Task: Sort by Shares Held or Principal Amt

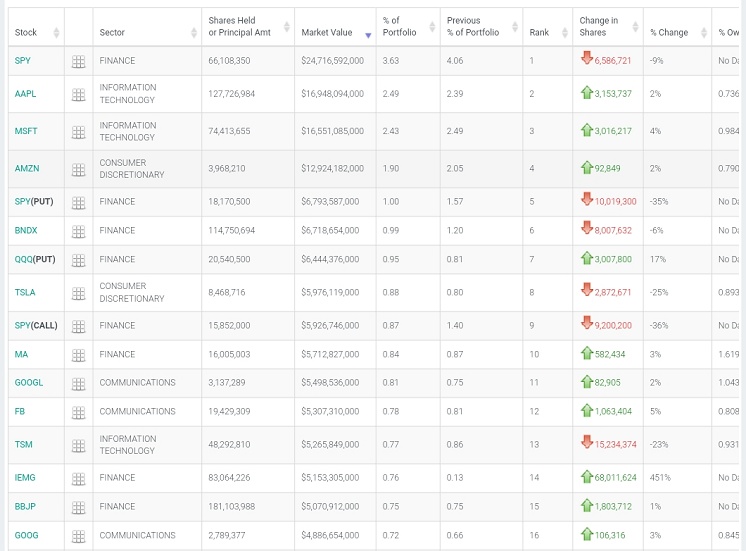Action: click(x=245, y=27)
